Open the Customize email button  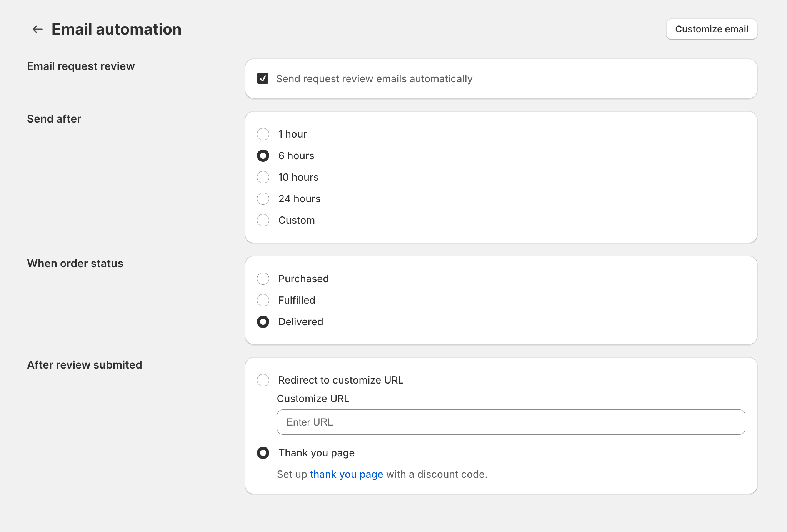[712, 29]
